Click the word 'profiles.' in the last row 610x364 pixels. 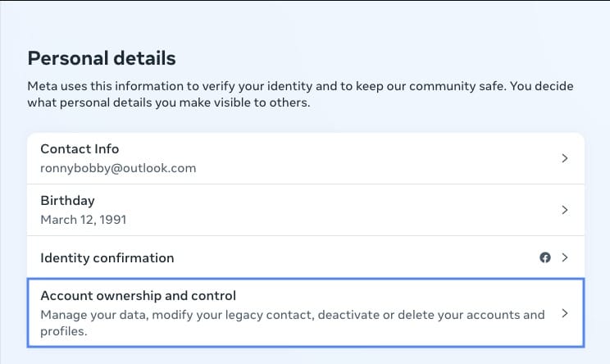point(64,331)
